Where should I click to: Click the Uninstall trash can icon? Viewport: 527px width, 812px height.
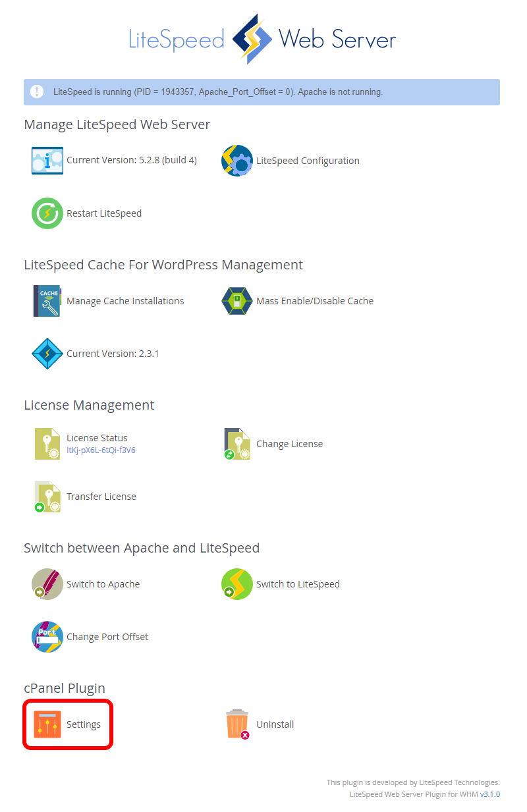click(x=237, y=724)
